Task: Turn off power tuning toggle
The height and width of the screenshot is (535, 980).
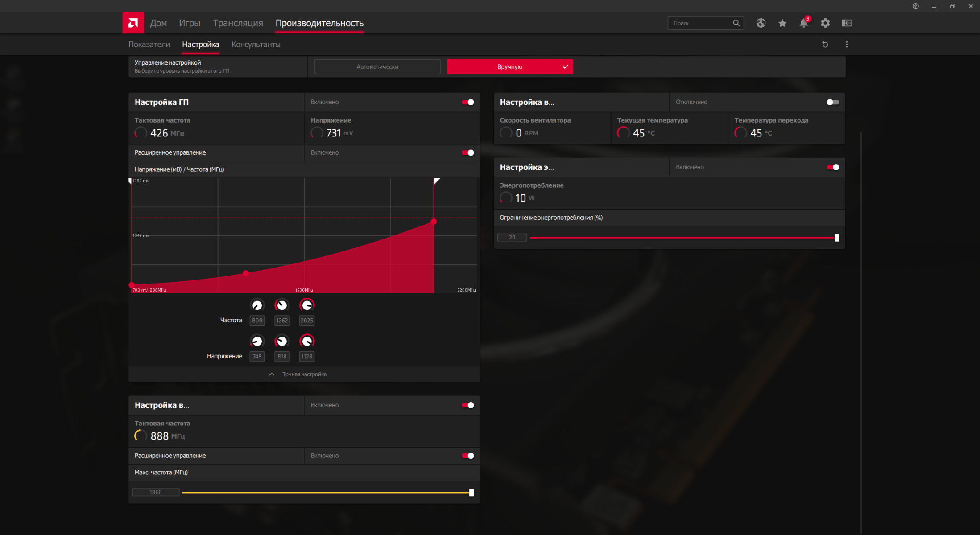Action: [832, 167]
